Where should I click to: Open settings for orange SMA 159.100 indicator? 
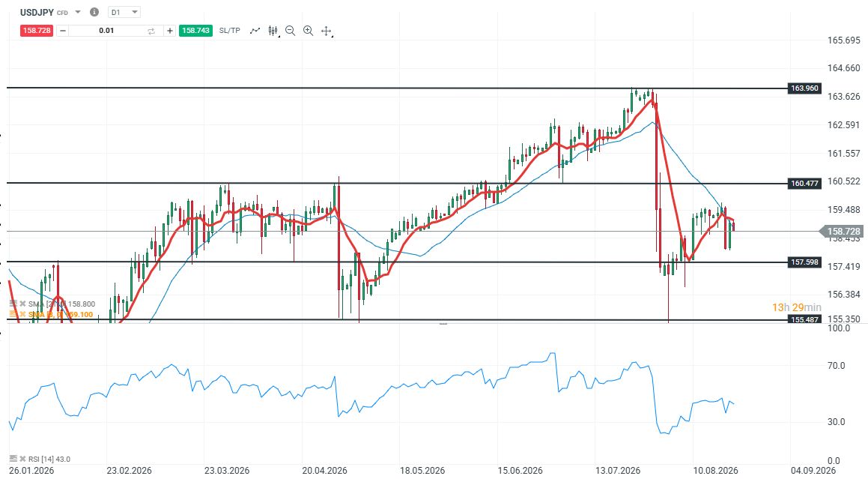(13, 314)
